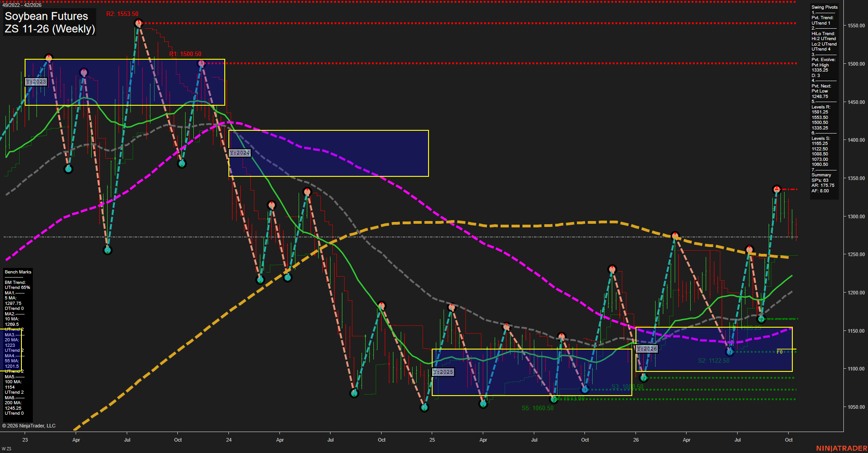Click the 1200.00 price axis label
868x453 pixels.
pos(856,293)
